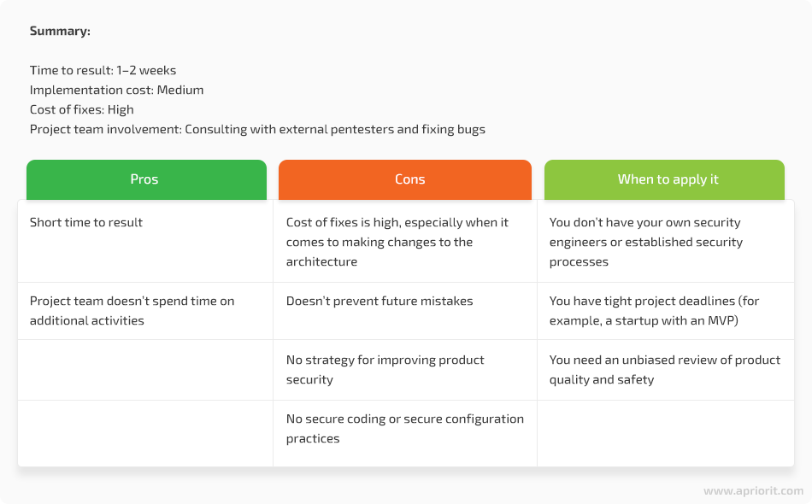
Task: Click the orange Cons column header
Action: pyautogui.click(x=405, y=179)
